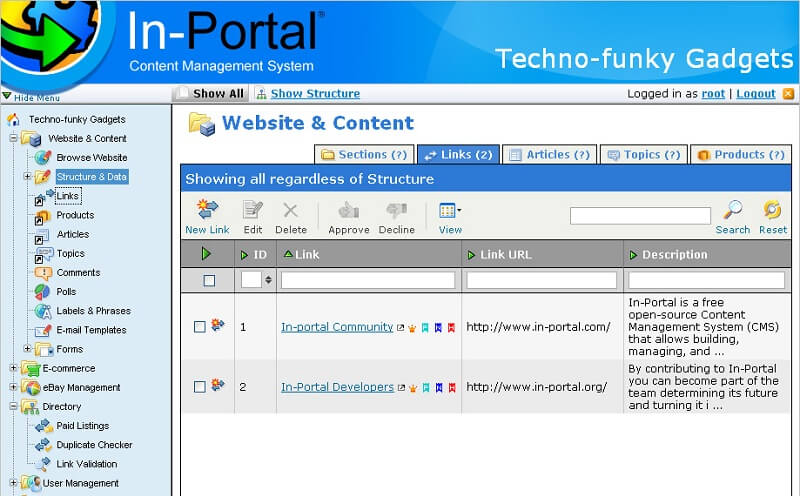Open the In-Portal Developers link

337,387
